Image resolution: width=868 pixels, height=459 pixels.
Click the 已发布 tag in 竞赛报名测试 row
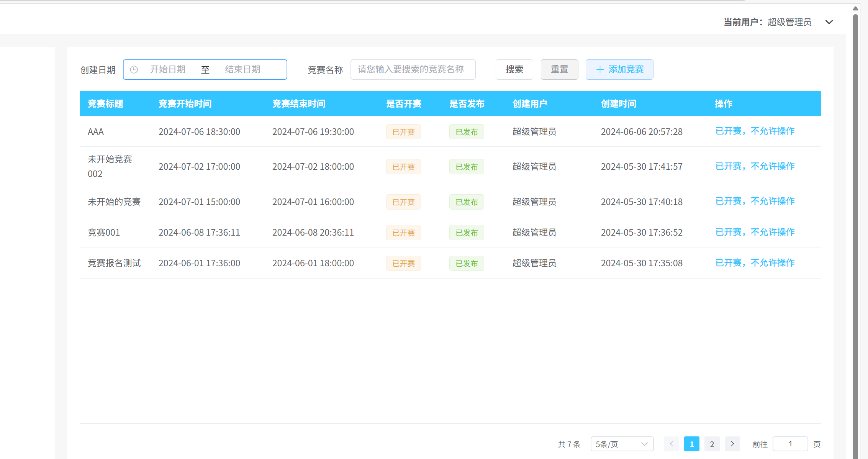466,264
